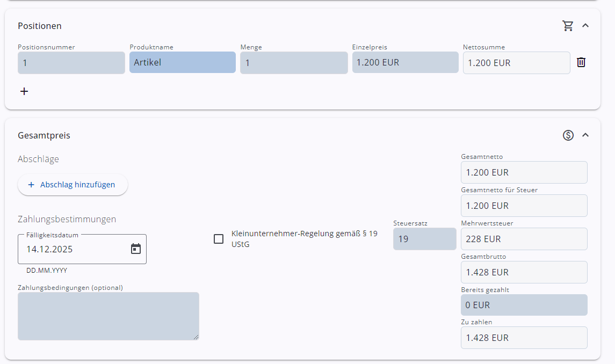The image size is (615, 364).
Task: Click Abschlag hinzufügen button
Action: 73,185
